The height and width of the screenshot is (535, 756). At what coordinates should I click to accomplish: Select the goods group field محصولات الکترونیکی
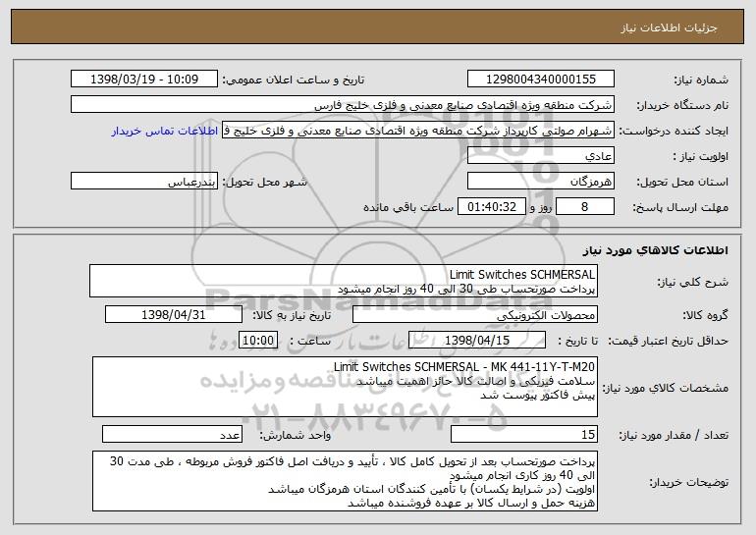[475, 314]
